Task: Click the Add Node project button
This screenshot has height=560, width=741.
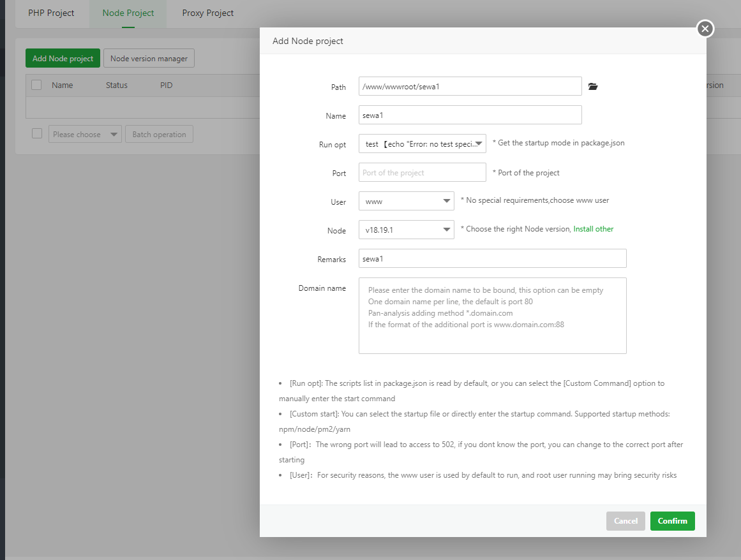Action: (x=63, y=58)
